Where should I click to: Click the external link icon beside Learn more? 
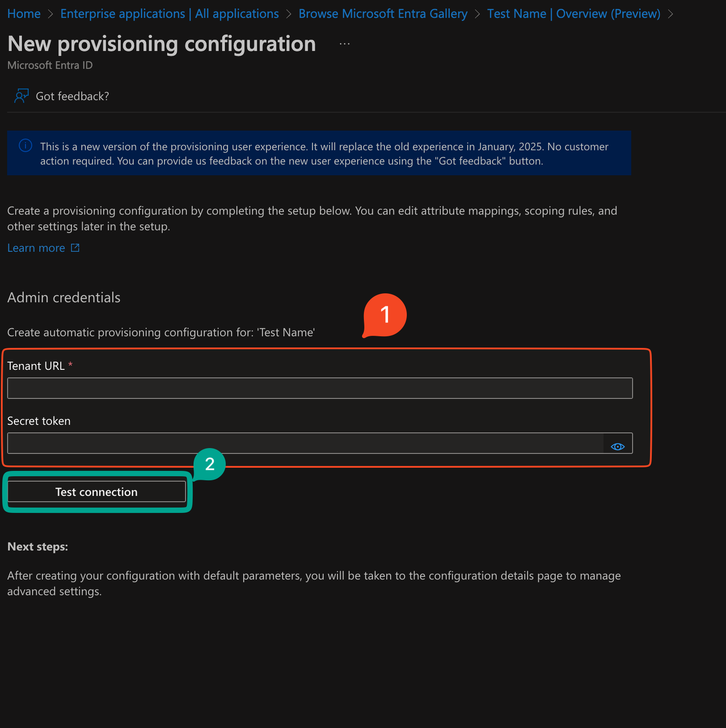(x=75, y=248)
